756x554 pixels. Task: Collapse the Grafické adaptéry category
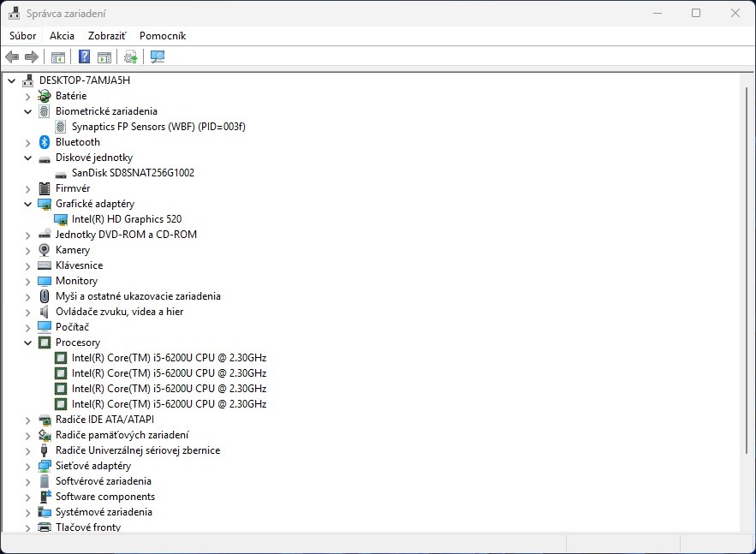click(x=27, y=204)
